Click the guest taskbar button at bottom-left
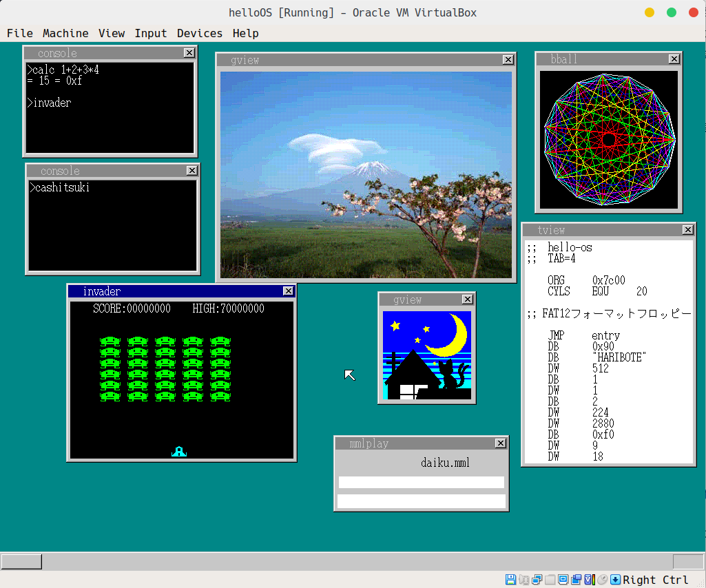This screenshot has width=706, height=588. [x=21, y=562]
